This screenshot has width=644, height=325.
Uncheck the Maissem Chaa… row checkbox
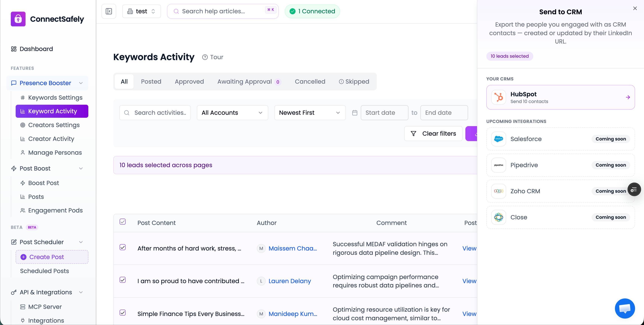click(122, 247)
